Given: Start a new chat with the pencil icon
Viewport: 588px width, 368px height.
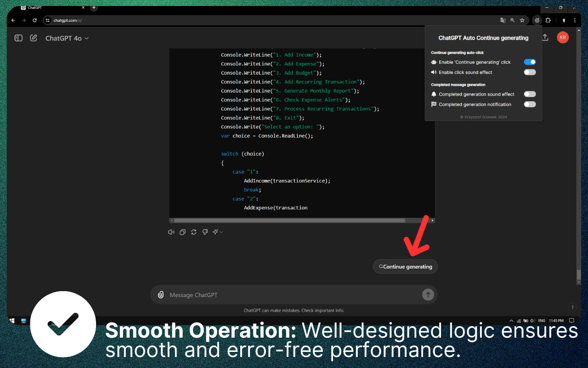Looking at the screenshot, I should pyautogui.click(x=34, y=38).
